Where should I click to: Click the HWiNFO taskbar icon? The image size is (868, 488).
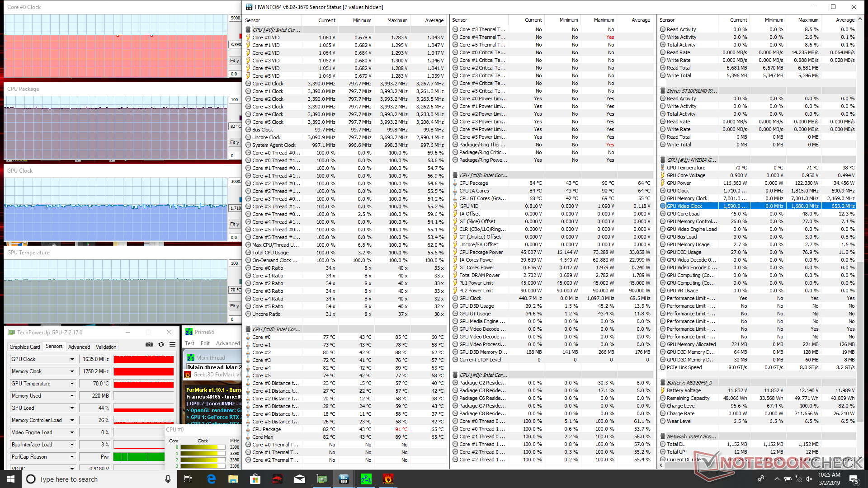click(344, 479)
